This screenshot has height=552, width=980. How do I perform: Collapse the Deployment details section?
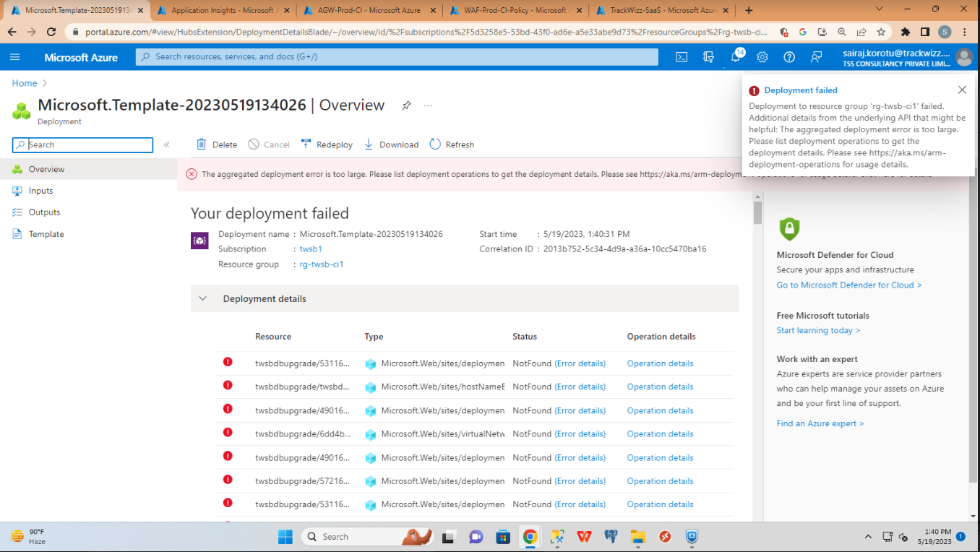pos(202,298)
